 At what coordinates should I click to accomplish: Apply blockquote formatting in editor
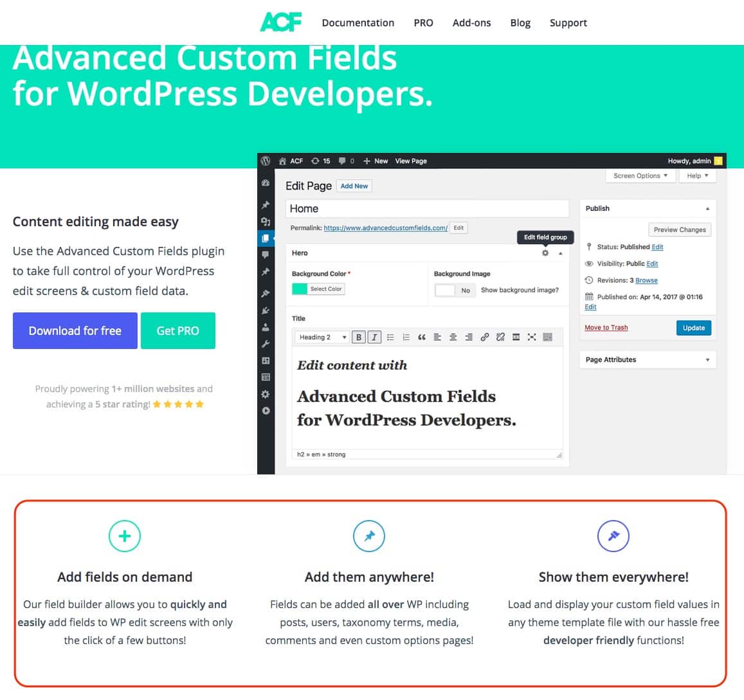click(422, 337)
